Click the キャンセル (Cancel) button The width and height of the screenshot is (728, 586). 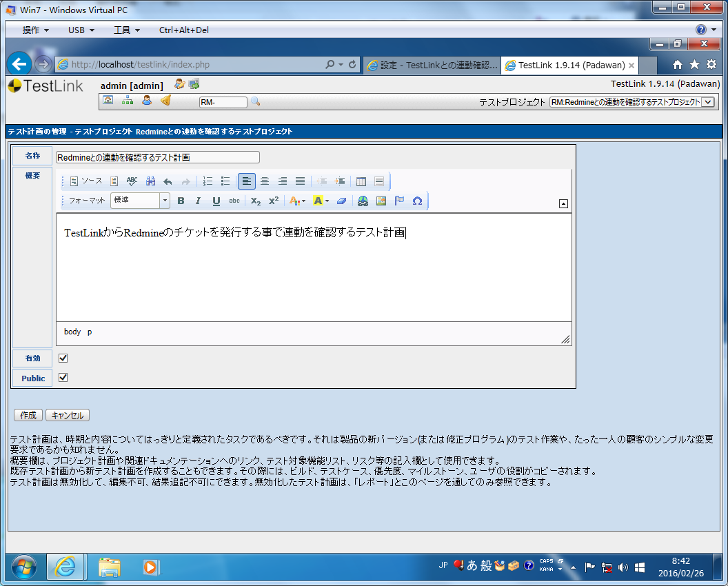coord(68,415)
